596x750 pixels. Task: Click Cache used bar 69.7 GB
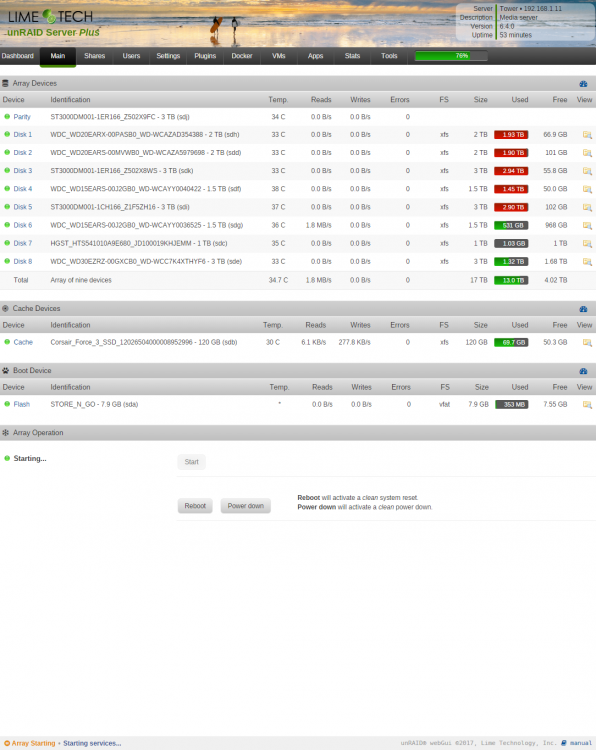coord(511,343)
